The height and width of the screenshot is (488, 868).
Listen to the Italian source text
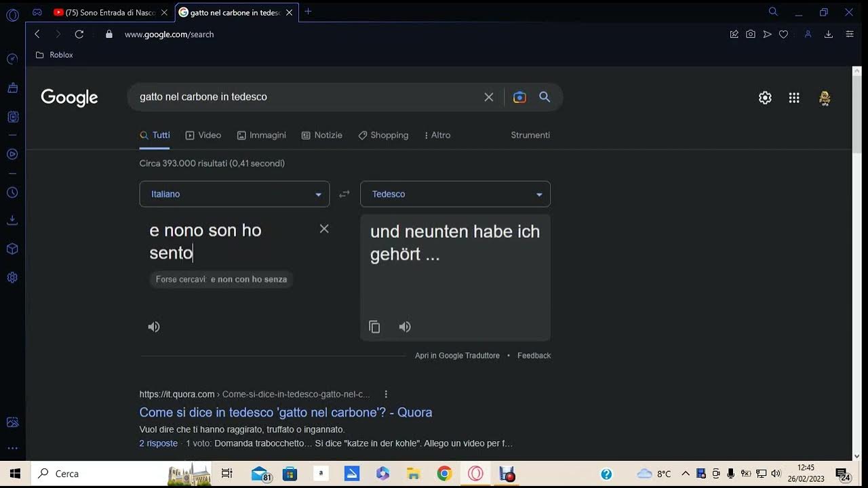click(x=154, y=327)
